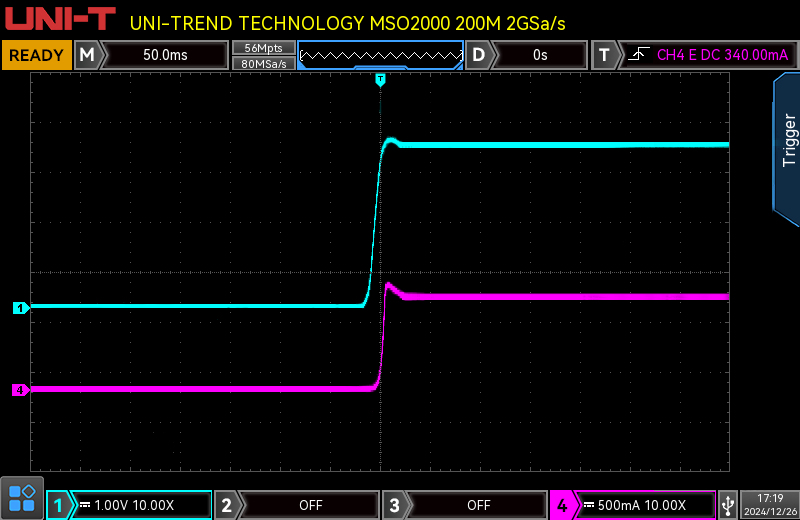Viewport: 800px width, 520px height.
Task: Open the 50.0ms timebase setting
Action: 165,55
